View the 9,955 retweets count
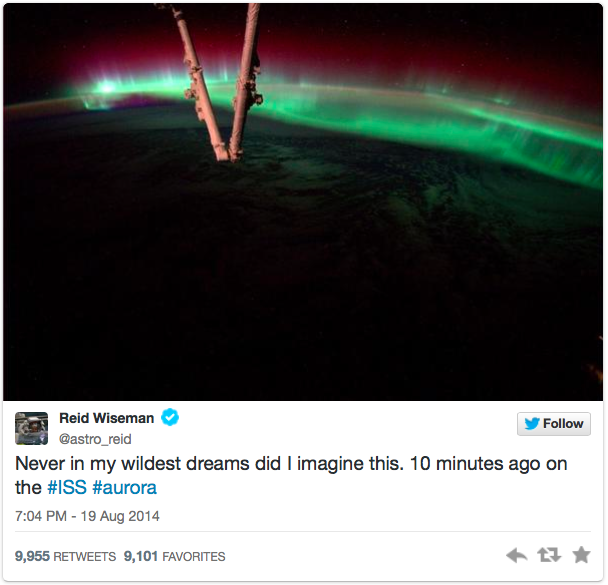608x585 pixels. click(x=32, y=556)
